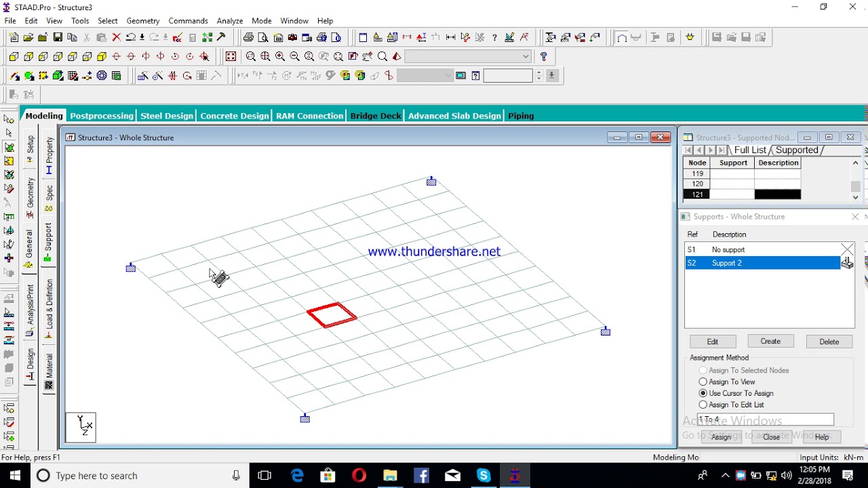868x488 pixels.
Task: Click the Undo arrow icon
Action: tap(131, 38)
